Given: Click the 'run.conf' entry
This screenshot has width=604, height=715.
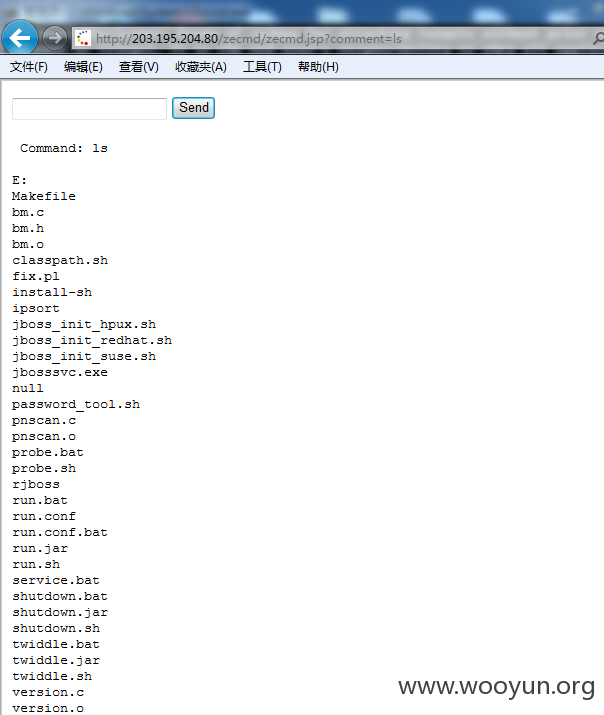Looking at the screenshot, I should tap(44, 516).
